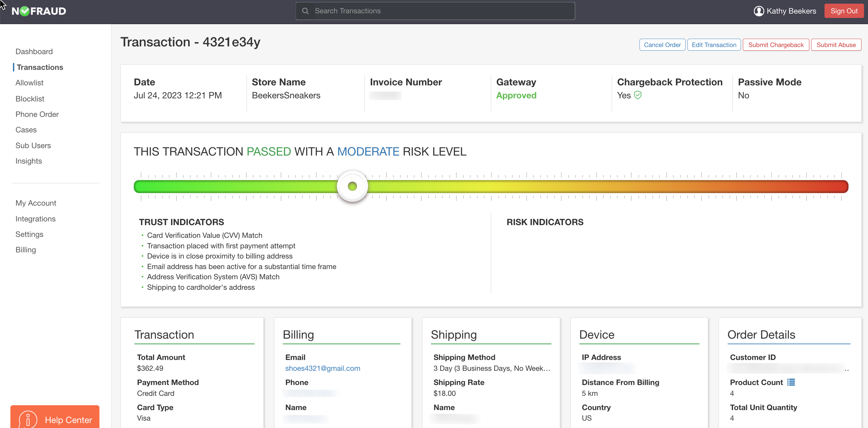
Task: Open the Billing section
Action: tap(25, 250)
